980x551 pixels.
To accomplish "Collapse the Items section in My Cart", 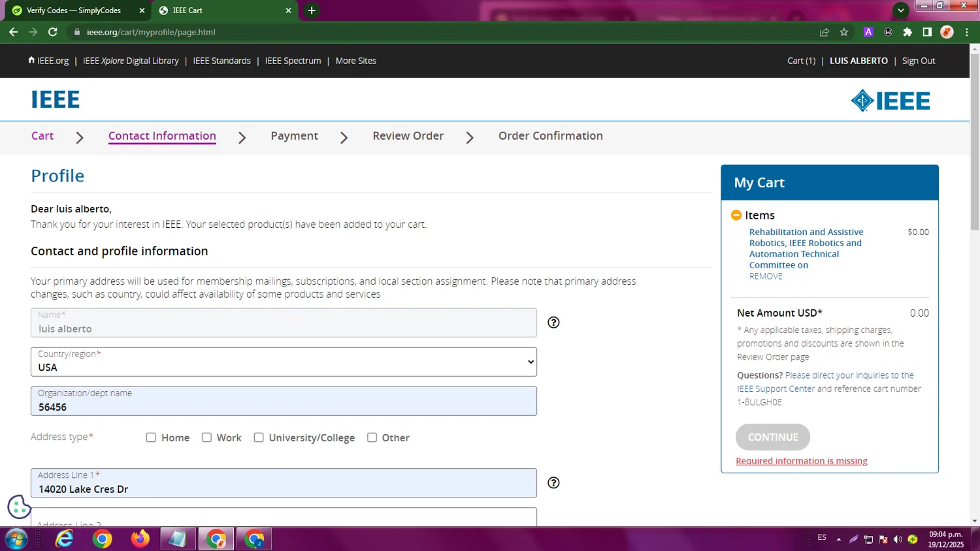I will [x=736, y=215].
